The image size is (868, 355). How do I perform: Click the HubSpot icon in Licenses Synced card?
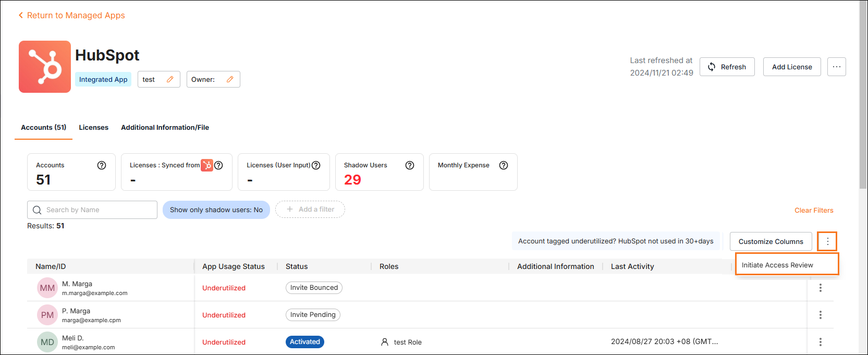(207, 165)
